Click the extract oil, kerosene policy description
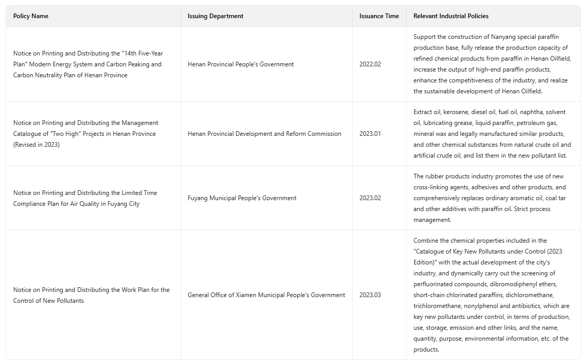This screenshot has width=588, height=364. click(492, 134)
